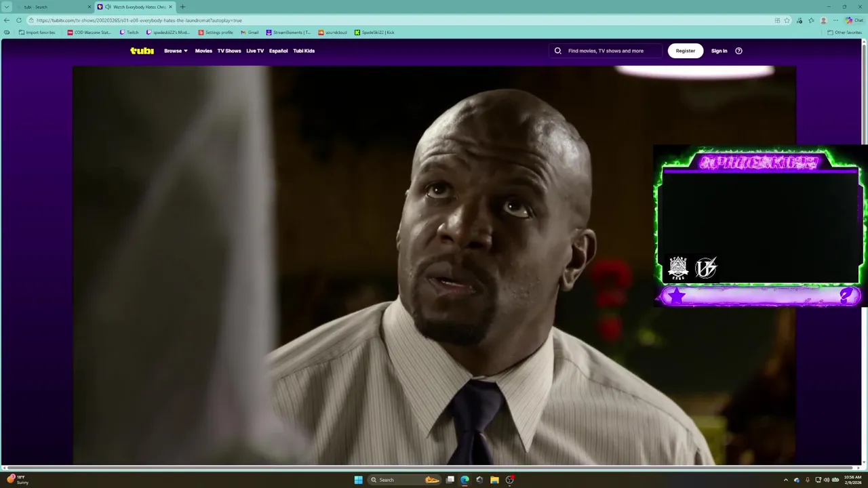Go to Movies section
868x488 pixels.
coord(203,51)
